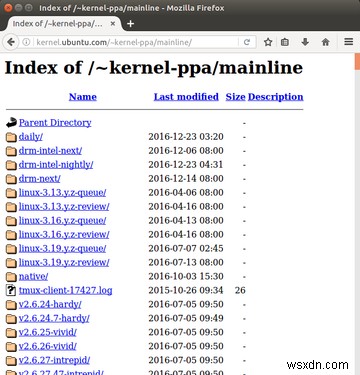
Task: Click the Parent Directory back-arrow icon
Action: tap(11, 123)
